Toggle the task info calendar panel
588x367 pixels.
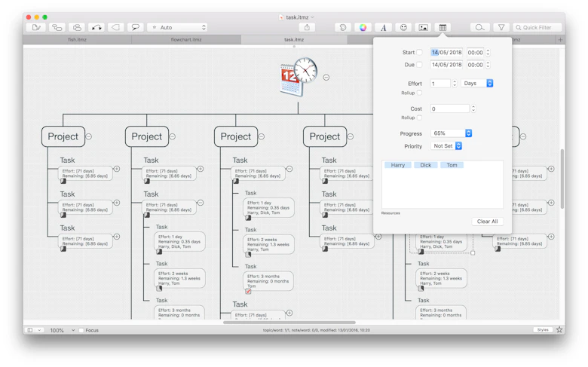pos(443,27)
